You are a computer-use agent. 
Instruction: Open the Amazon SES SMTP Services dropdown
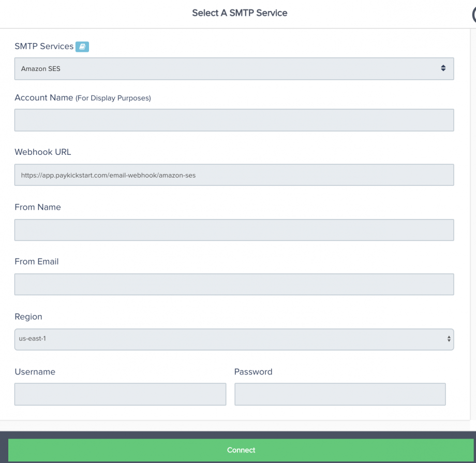click(234, 69)
